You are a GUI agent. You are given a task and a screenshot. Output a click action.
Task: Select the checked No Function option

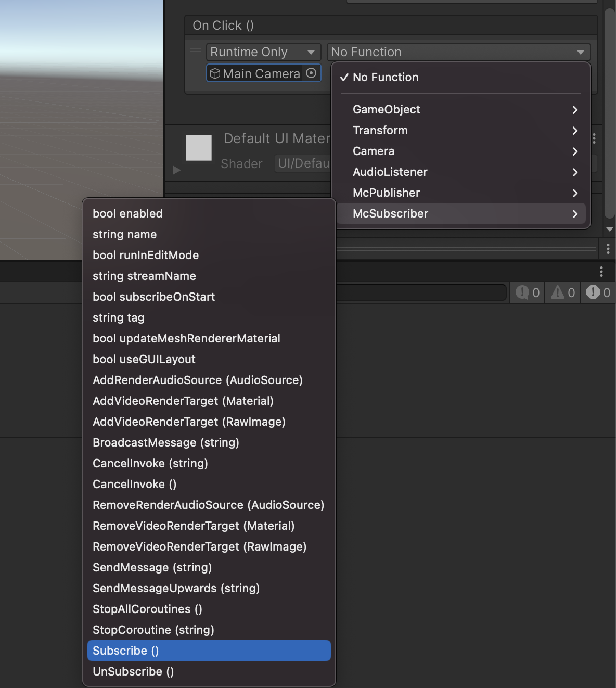(461, 77)
